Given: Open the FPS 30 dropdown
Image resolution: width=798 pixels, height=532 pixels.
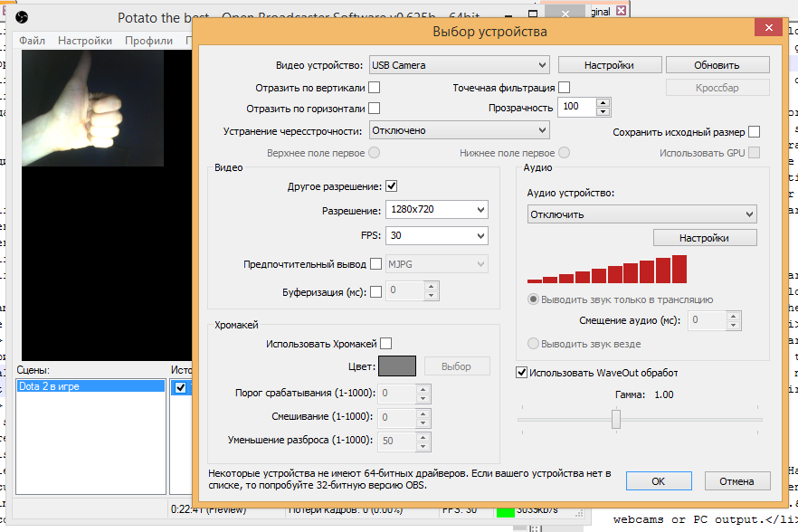Looking at the screenshot, I should click(x=437, y=236).
